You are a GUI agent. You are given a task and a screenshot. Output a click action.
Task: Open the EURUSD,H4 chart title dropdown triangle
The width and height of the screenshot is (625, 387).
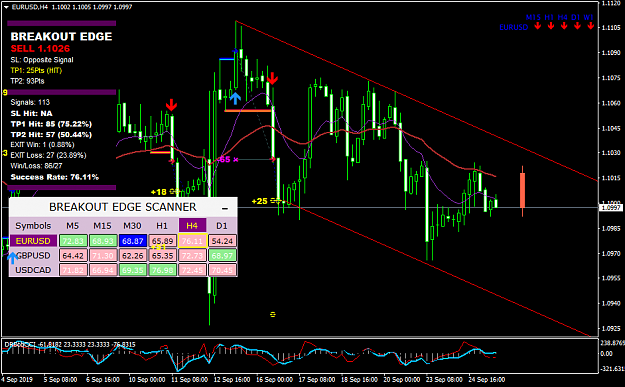pyautogui.click(x=6, y=7)
